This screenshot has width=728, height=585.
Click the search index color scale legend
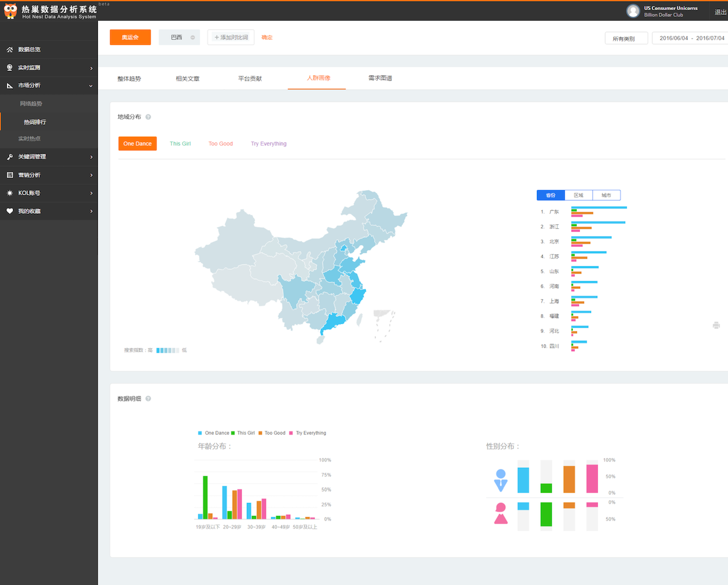tap(167, 351)
